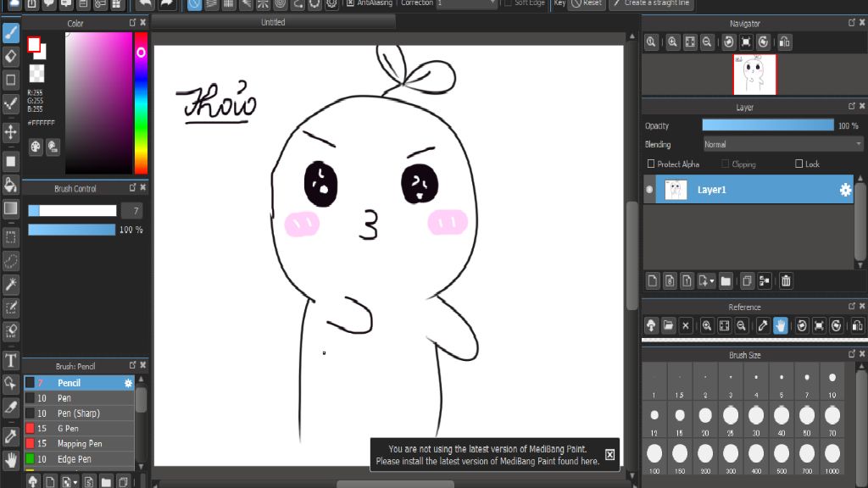The width and height of the screenshot is (868, 488).
Task: Select the Mapping Pen brush
Action: (79, 444)
